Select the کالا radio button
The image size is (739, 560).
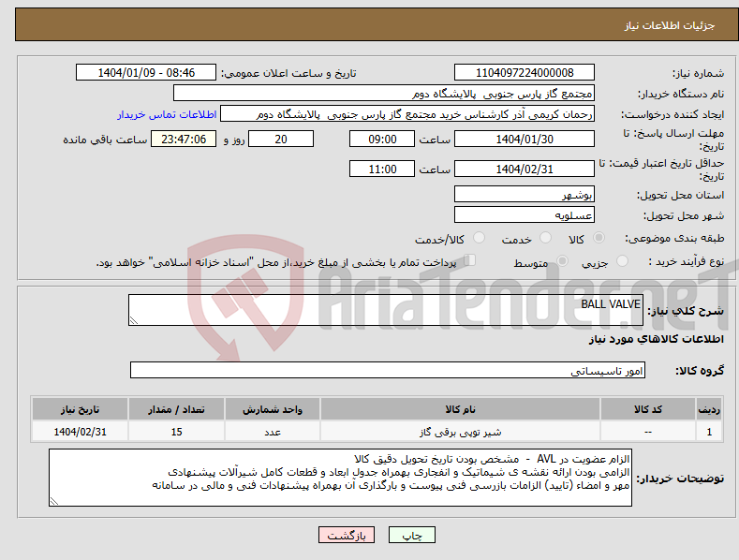(x=599, y=238)
